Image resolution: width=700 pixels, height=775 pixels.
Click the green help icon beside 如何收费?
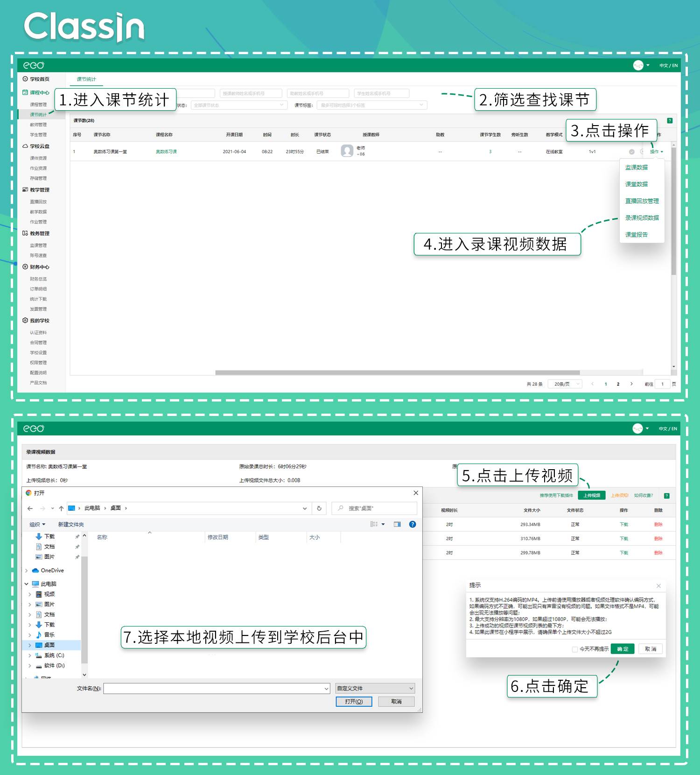click(x=667, y=495)
